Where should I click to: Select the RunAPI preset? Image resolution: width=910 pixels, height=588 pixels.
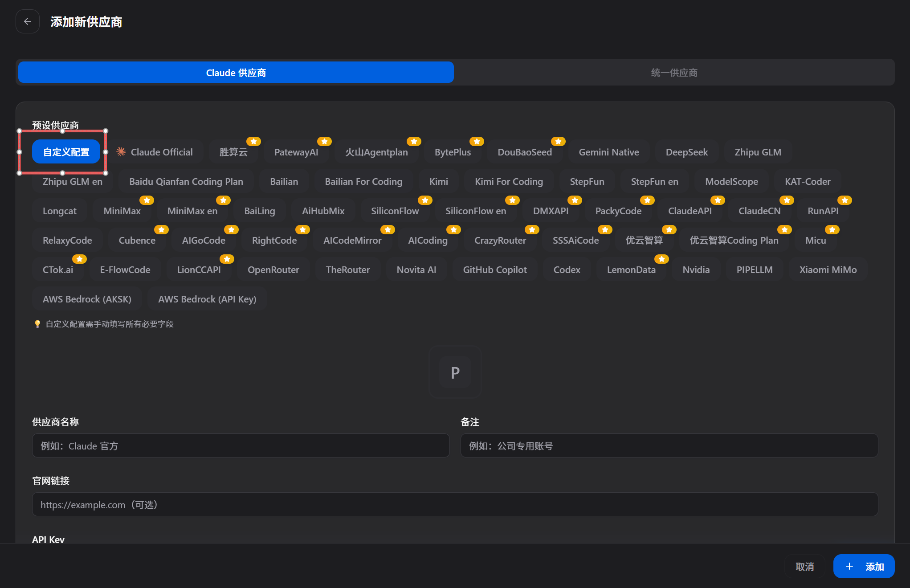[823, 211]
